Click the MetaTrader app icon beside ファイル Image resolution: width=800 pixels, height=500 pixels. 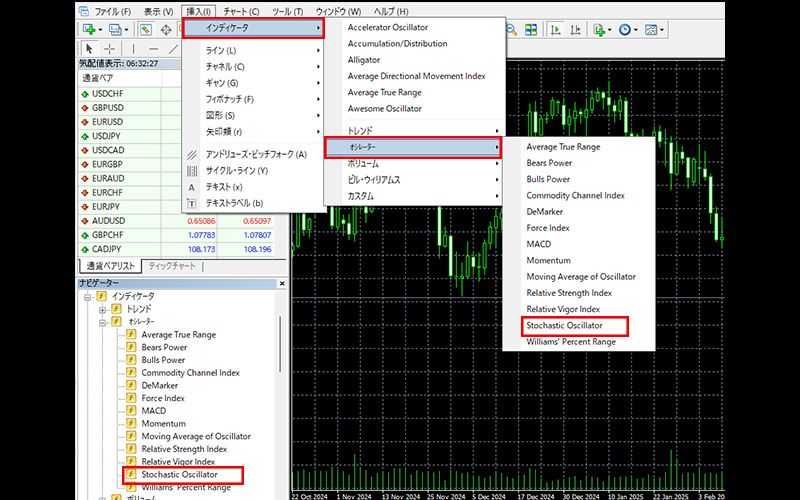pos(84,11)
